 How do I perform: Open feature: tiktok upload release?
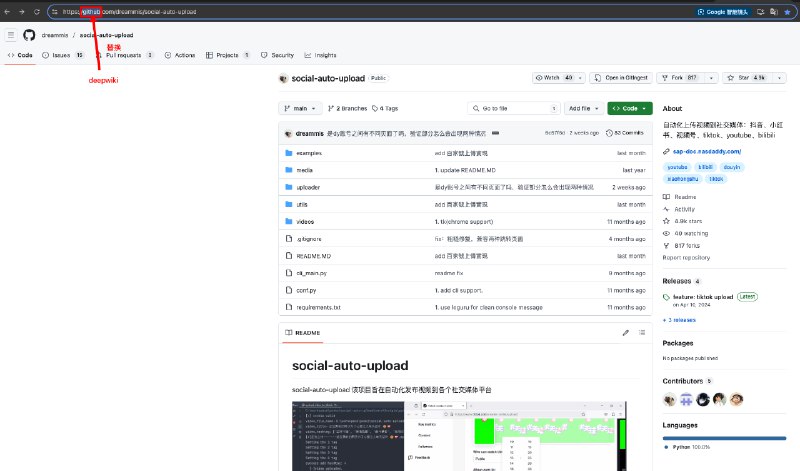tap(703, 297)
